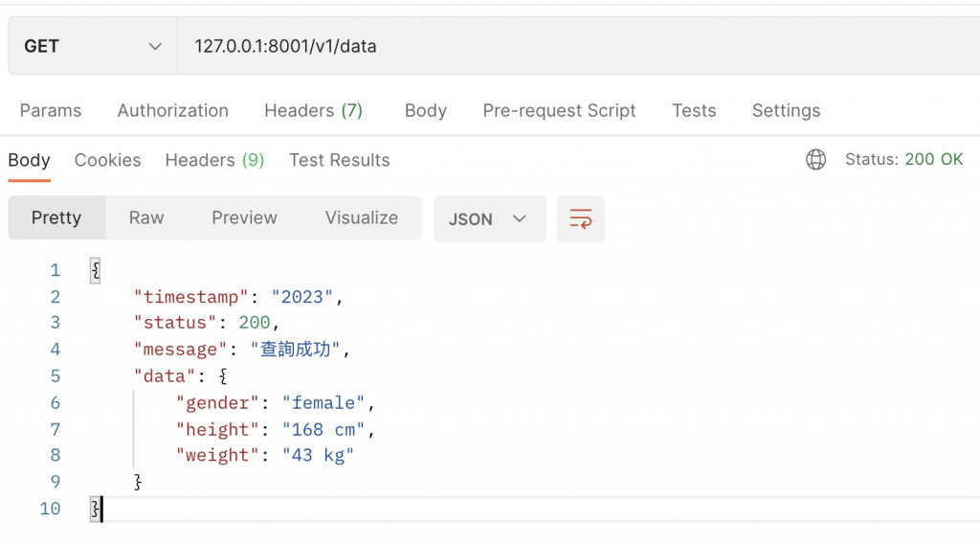Viewport: 980px width, 544px height.
Task: Switch to the Params tab
Action: [x=51, y=110]
